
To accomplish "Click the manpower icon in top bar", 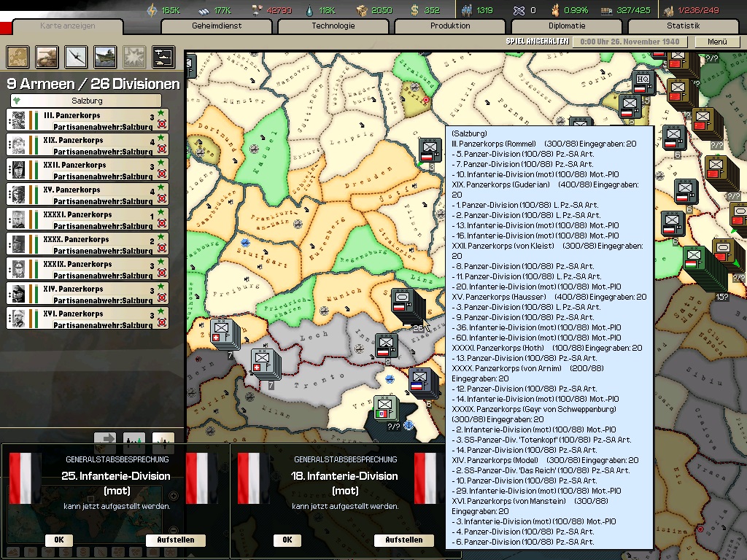I will [x=466, y=10].
